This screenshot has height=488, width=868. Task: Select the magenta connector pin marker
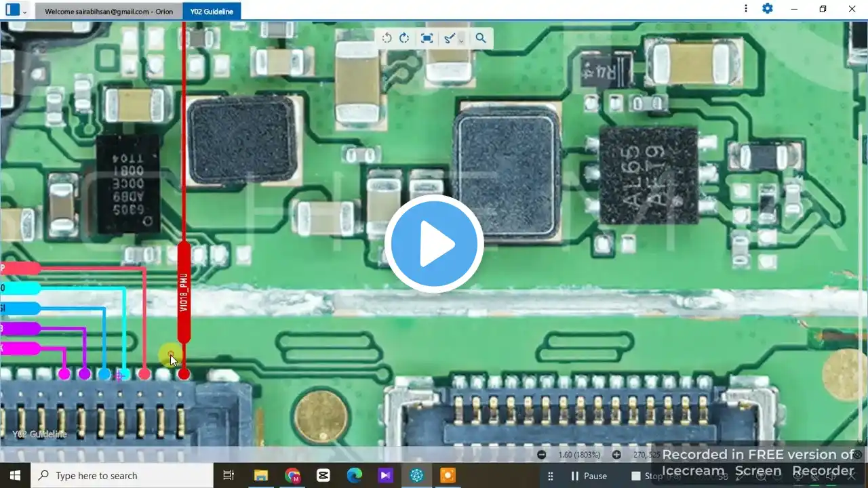(64, 373)
